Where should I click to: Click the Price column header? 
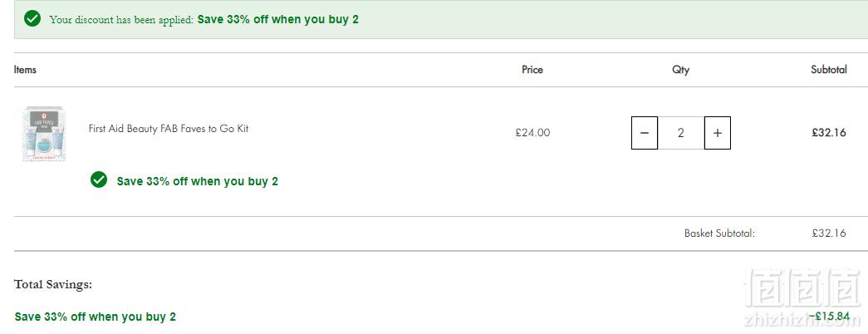tap(532, 70)
